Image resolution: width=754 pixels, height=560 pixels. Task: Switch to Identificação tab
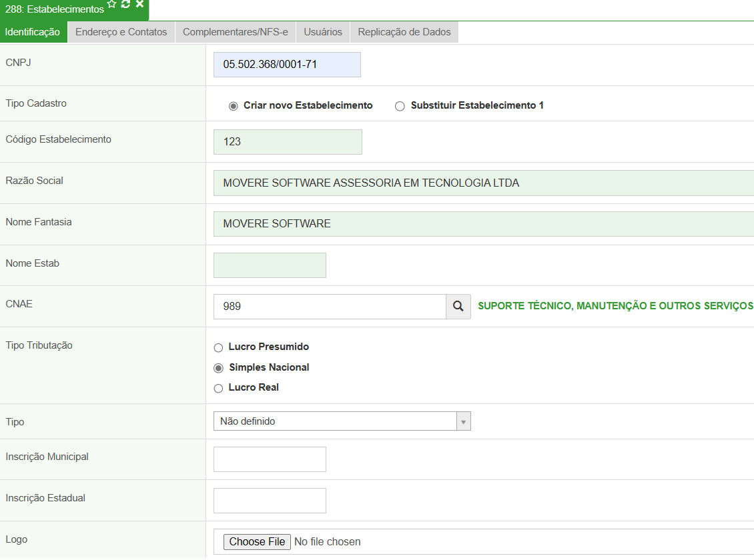(x=33, y=32)
